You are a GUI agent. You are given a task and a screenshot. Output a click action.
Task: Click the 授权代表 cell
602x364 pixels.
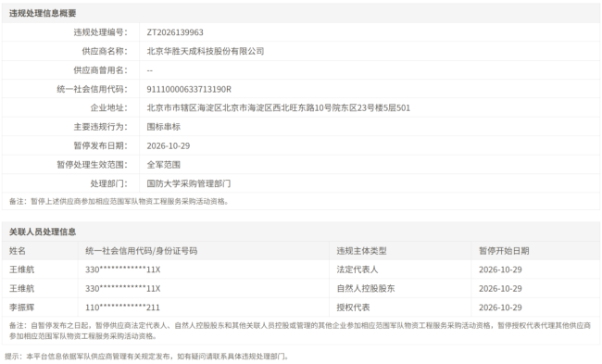pyautogui.click(x=353, y=308)
